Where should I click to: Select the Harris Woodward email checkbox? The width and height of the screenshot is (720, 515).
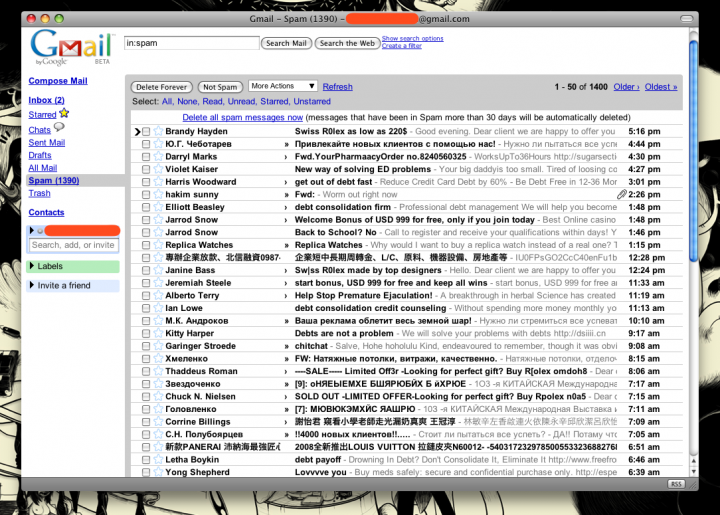click(146, 182)
